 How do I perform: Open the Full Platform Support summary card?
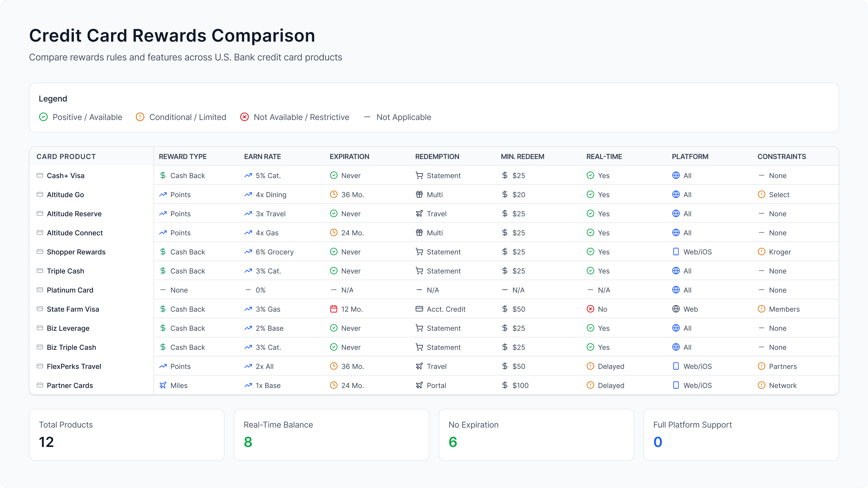(741, 435)
